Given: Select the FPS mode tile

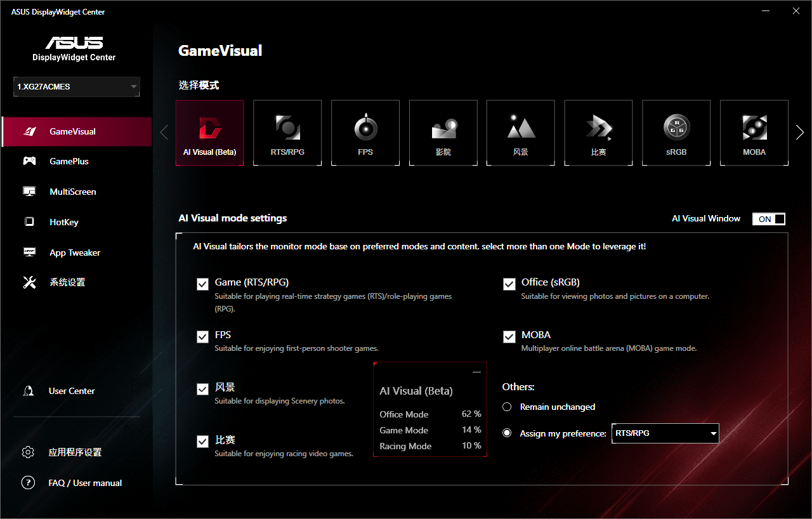Looking at the screenshot, I should pyautogui.click(x=365, y=133).
